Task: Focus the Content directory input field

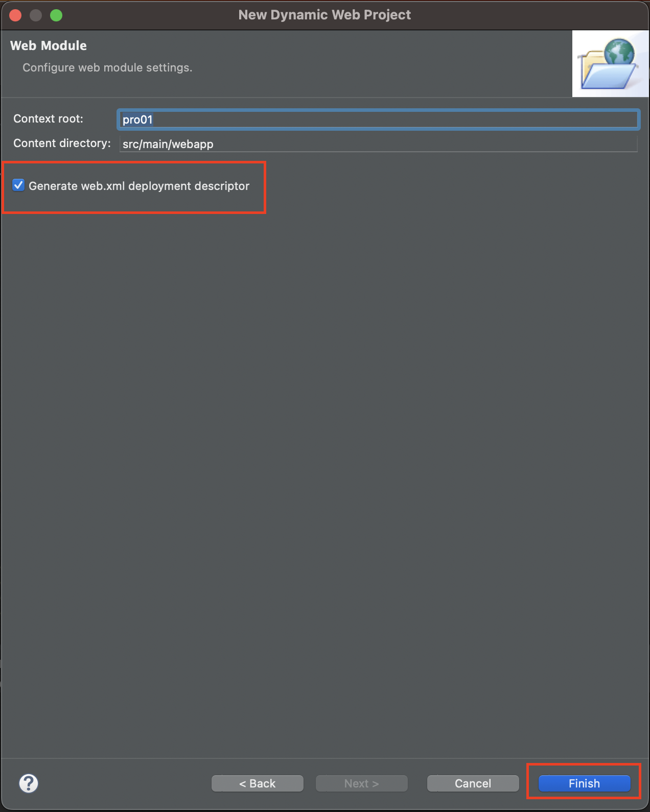Action: click(x=379, y=144)
